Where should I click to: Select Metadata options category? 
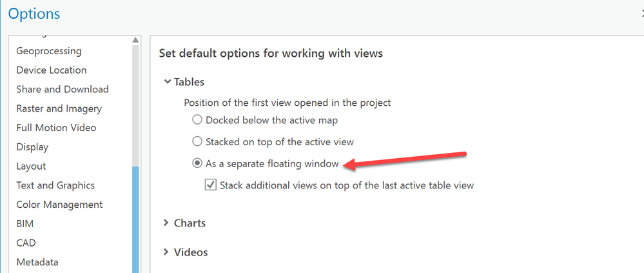pyautogui.click(x=37, y=262)
